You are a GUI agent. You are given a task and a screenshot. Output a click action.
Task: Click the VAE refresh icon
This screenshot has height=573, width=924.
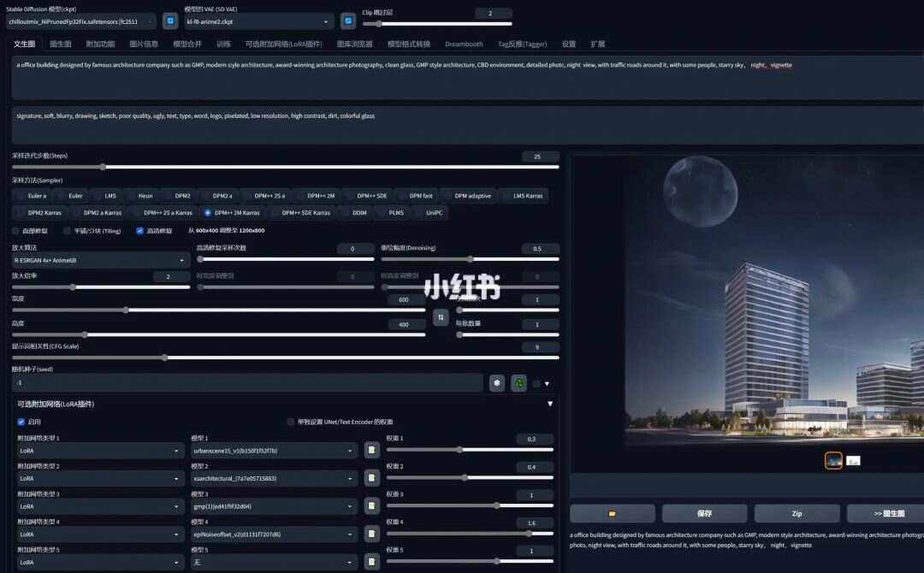tap(348, 21)
